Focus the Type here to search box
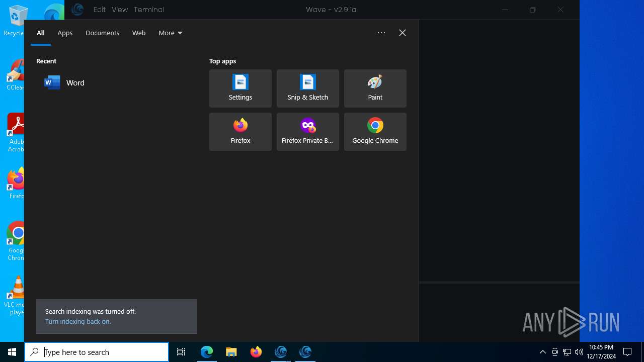Image resolution: width=644 pixels, height=362 pixels. click(97, 352)
